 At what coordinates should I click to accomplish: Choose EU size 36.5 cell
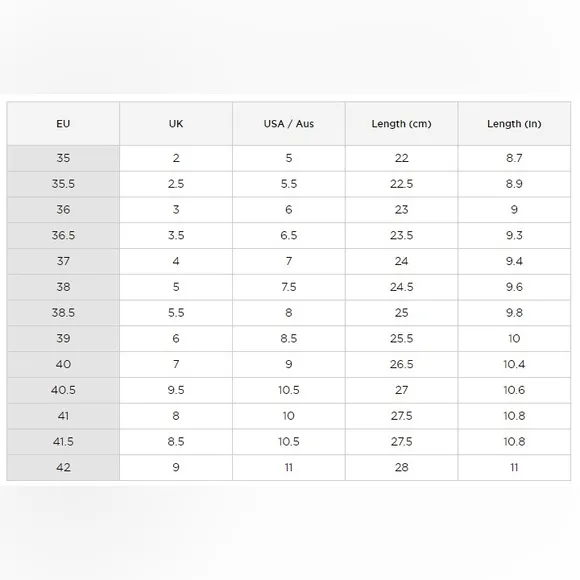click(63, 236)
